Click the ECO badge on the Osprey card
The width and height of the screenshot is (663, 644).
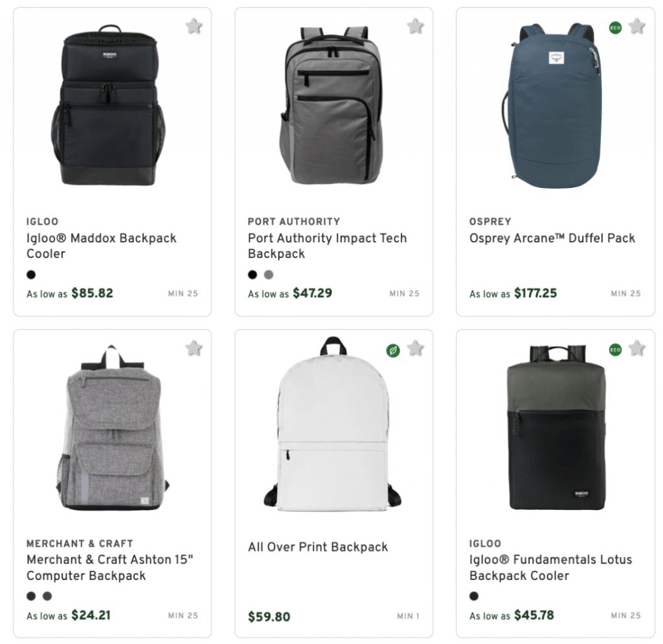[x=615, y=28]
